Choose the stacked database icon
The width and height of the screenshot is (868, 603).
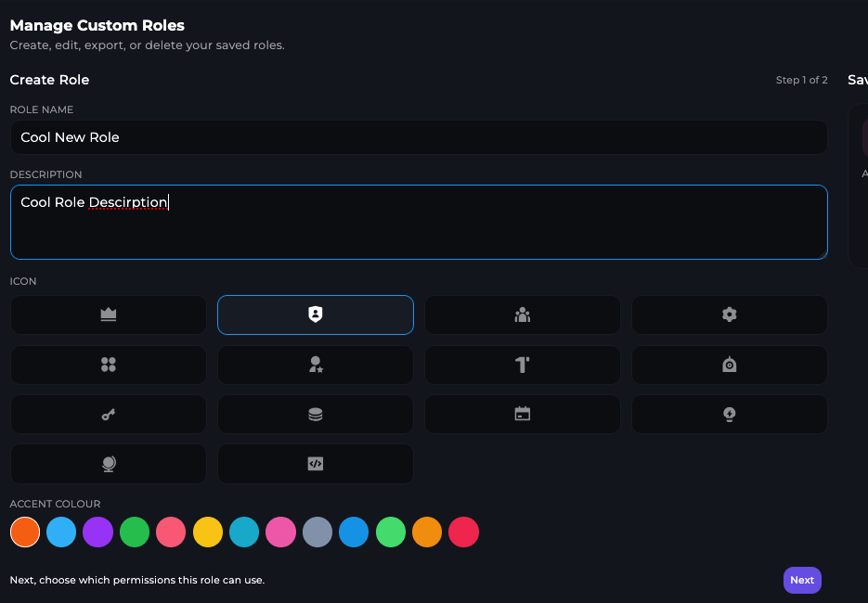click(x=315, y=415)
